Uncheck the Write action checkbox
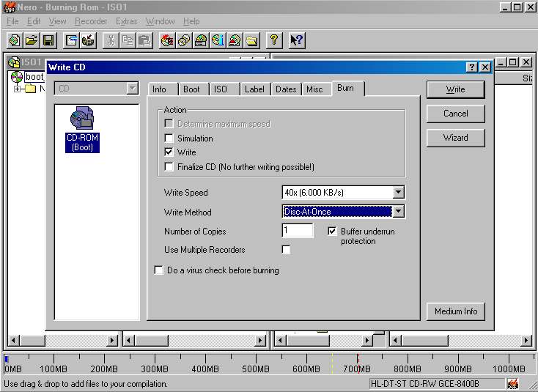538x392 pixels. point(169,152)
